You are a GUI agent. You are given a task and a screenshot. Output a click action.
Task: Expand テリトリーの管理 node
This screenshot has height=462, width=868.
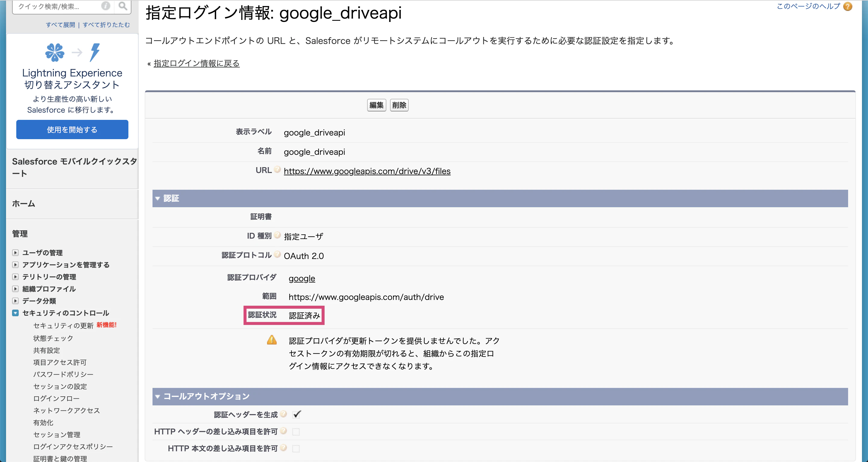(15, 277)
